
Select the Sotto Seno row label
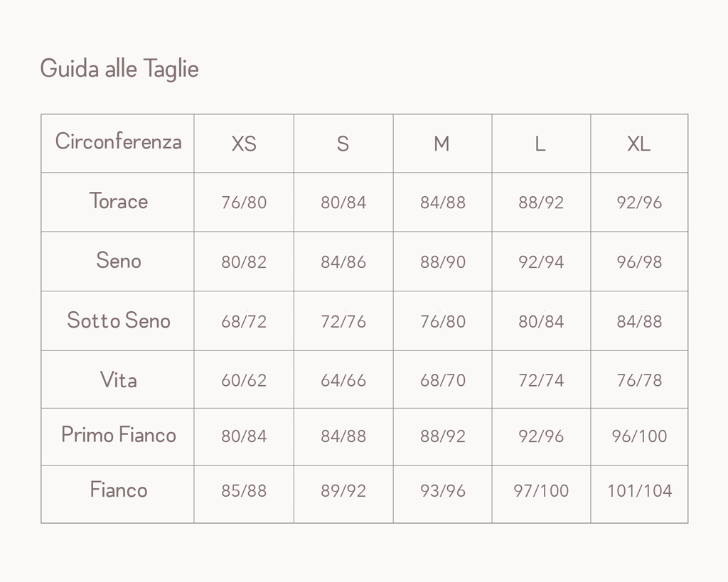coord(118,320)
